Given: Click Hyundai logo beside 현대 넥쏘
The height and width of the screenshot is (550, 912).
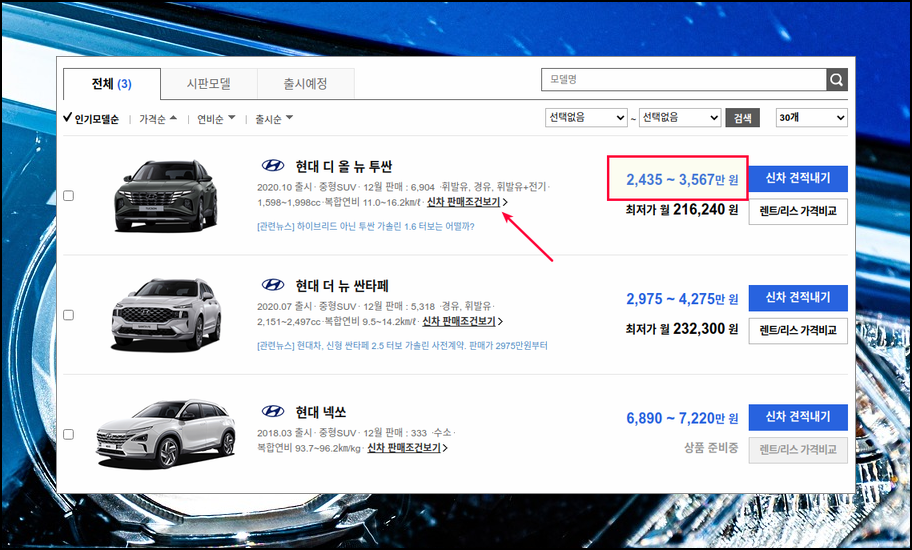Looking at the screenshot, I should (273, 411).
